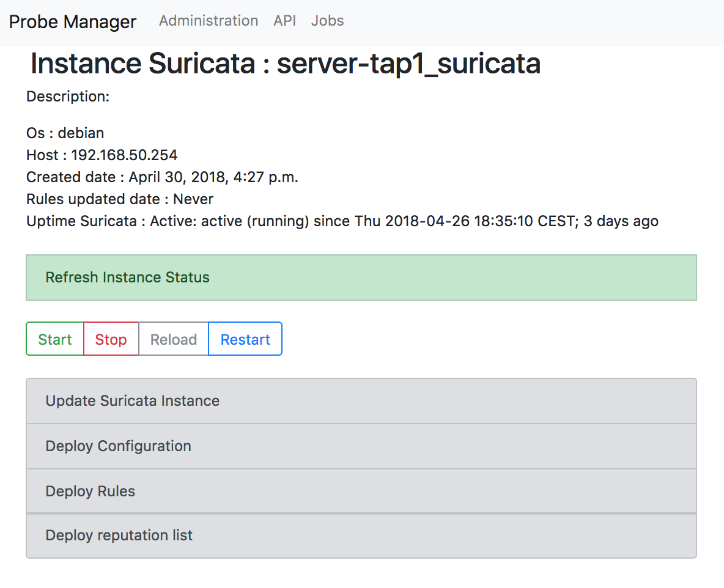Open the API menu item
Image resolution: width=724 pixels, height=588 pixels.
[x=284, y=21]
